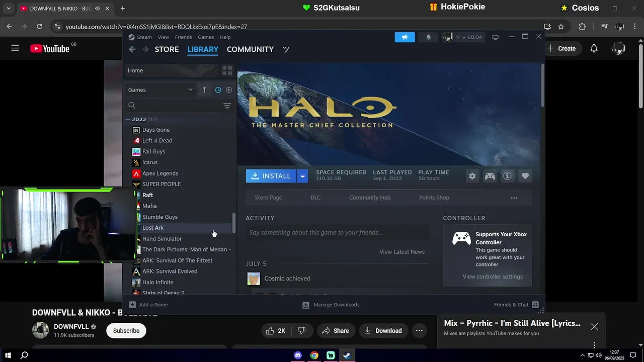Viewport: 644px width, 362px height.
Task: Open the Games menu in Steam
Action: pos(206,37)
